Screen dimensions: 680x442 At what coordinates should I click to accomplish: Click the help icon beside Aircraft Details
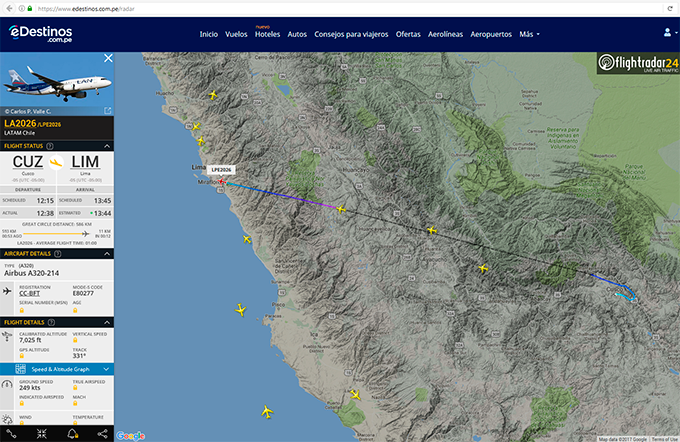[58, 254]
